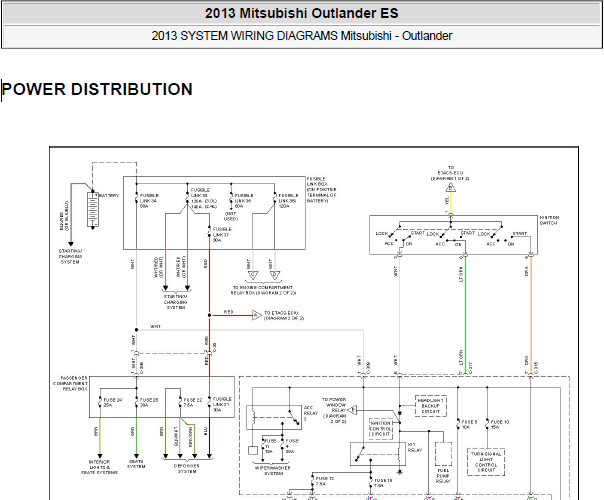Viewport: 604px width, 500px height.
Task: Click the green LT GRN wire
Action: coord(465,314)
